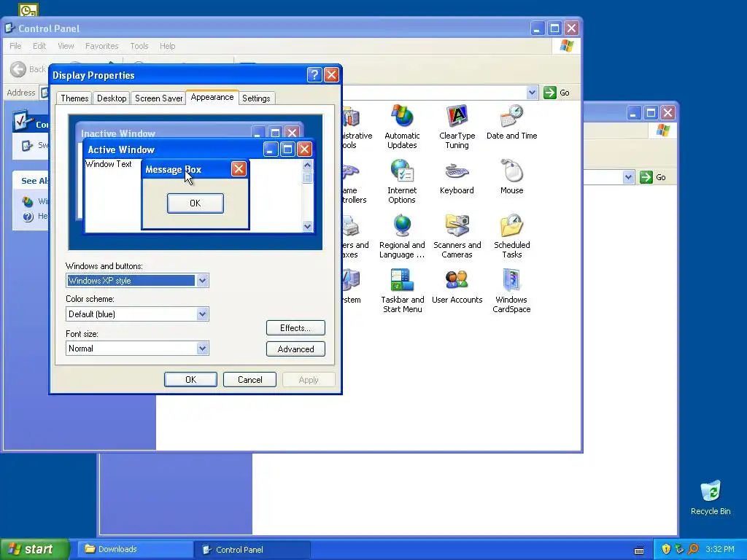Open Regional and Language options icon

(x=402, y=236)
